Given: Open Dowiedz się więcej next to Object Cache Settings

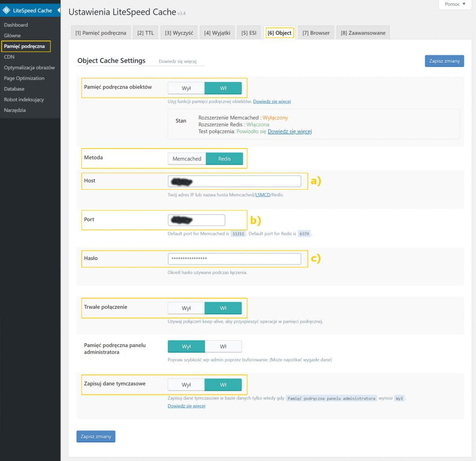Looking at the screenshot, I should (178, 61).
